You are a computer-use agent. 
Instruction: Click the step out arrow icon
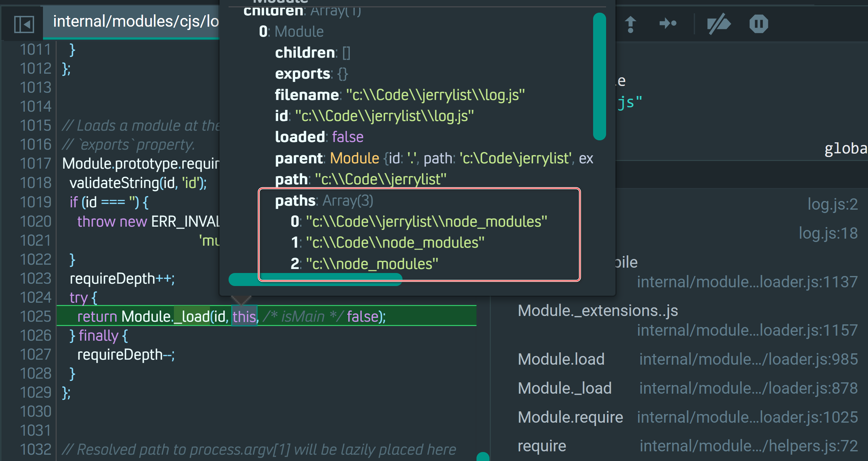coord(630,24)
